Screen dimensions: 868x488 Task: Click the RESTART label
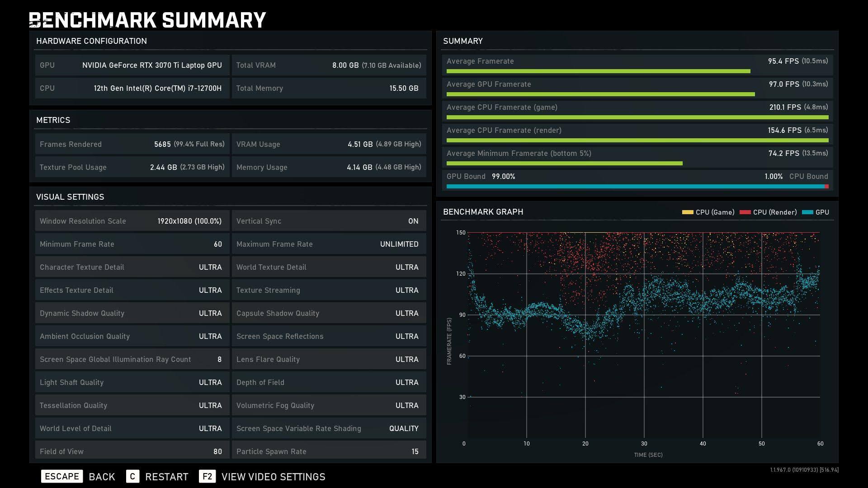coord(166,477)
